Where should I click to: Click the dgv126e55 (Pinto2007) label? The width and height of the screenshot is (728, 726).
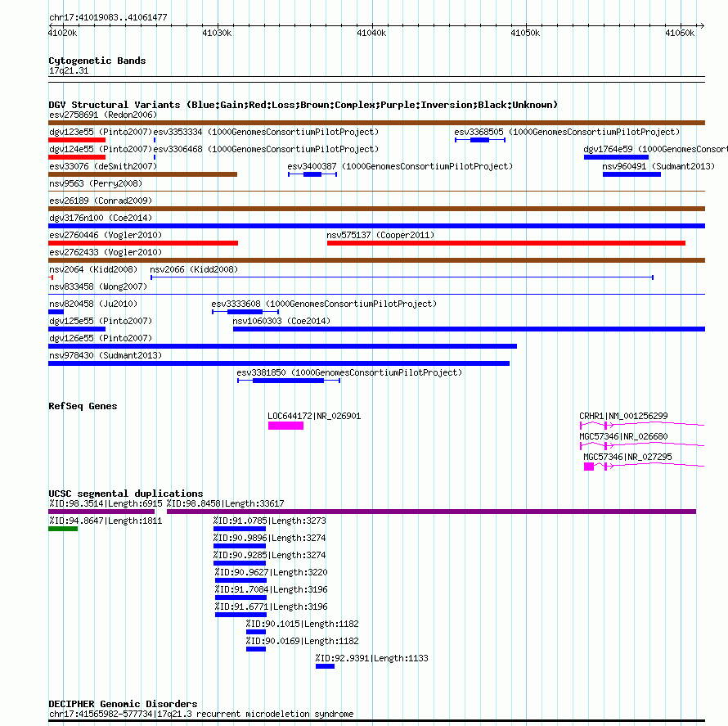click(101, 338)
